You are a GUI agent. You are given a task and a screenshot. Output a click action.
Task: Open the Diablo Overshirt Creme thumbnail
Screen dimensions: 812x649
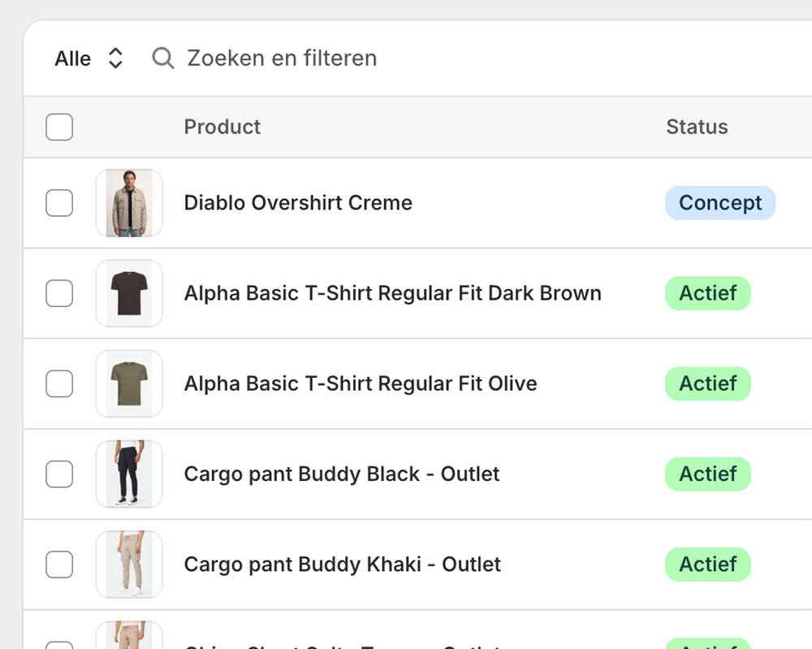[129, 203]
